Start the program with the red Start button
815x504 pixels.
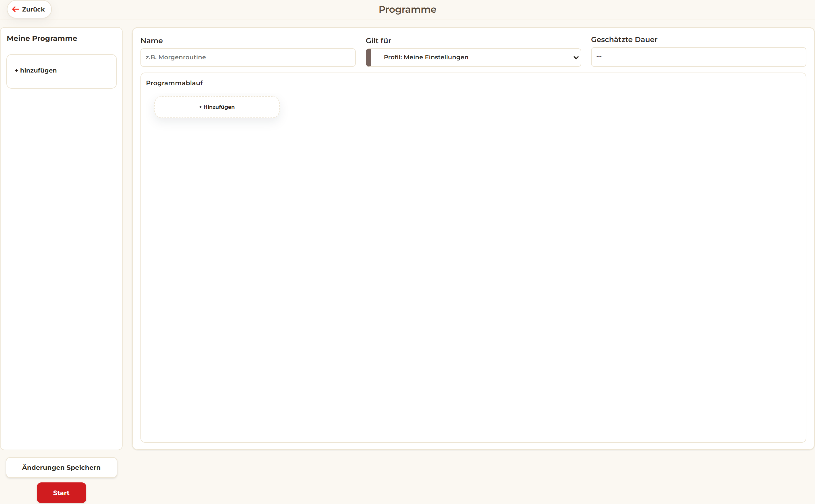[x=62, y=493]
